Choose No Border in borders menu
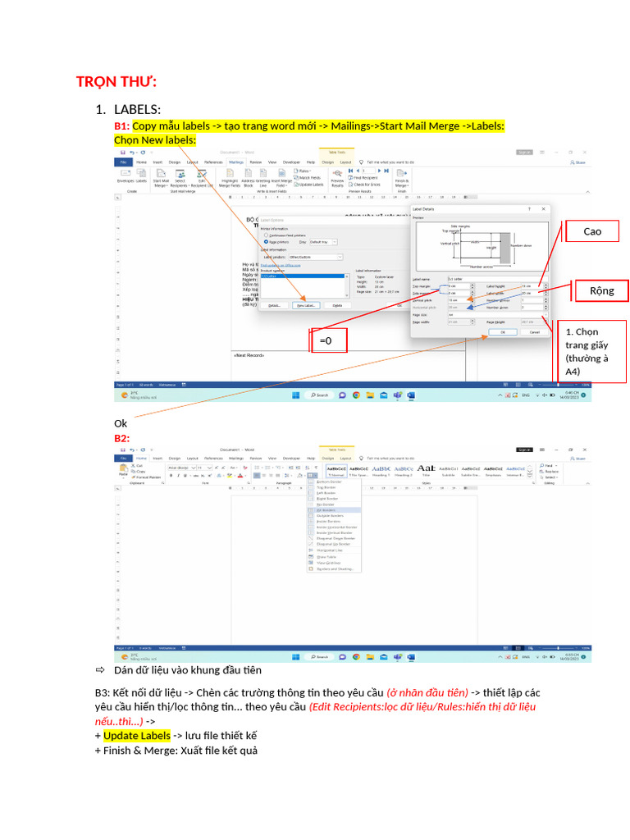 335,504
